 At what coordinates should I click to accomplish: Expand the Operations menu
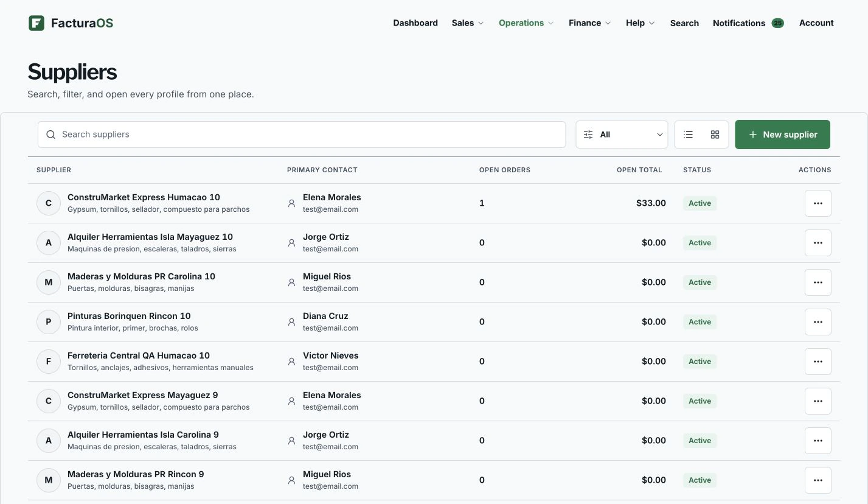526,23
